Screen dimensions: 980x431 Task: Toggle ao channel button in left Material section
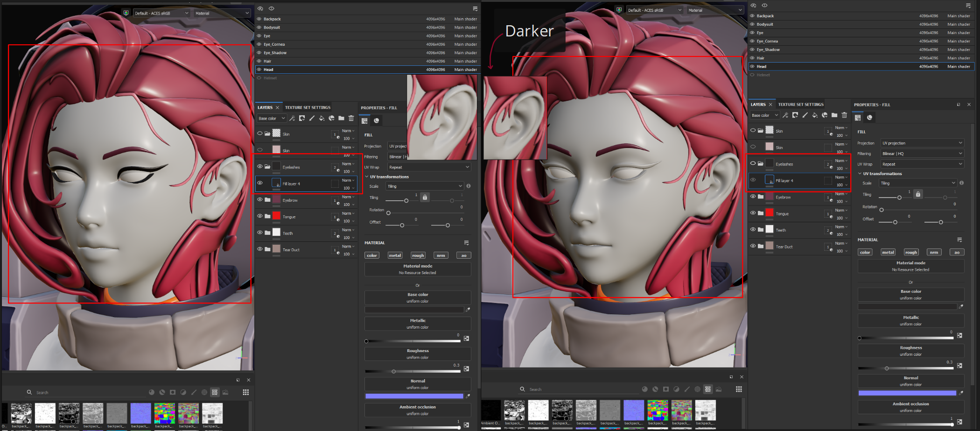tap(464, 255)
